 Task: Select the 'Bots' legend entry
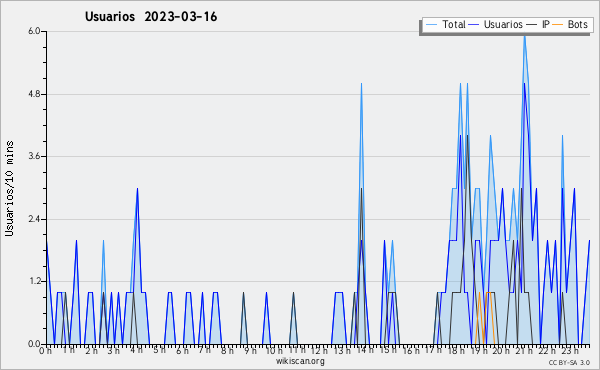(570, 25)
